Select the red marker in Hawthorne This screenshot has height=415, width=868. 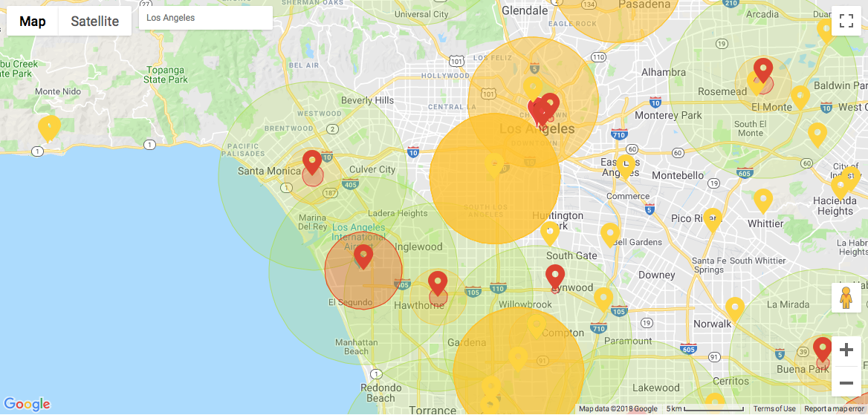pyautogui.click(x=438, y=283)
